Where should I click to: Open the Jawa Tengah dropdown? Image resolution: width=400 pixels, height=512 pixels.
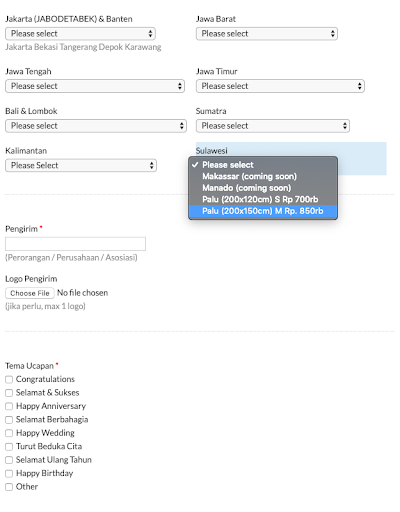click(x=95, y=86)
